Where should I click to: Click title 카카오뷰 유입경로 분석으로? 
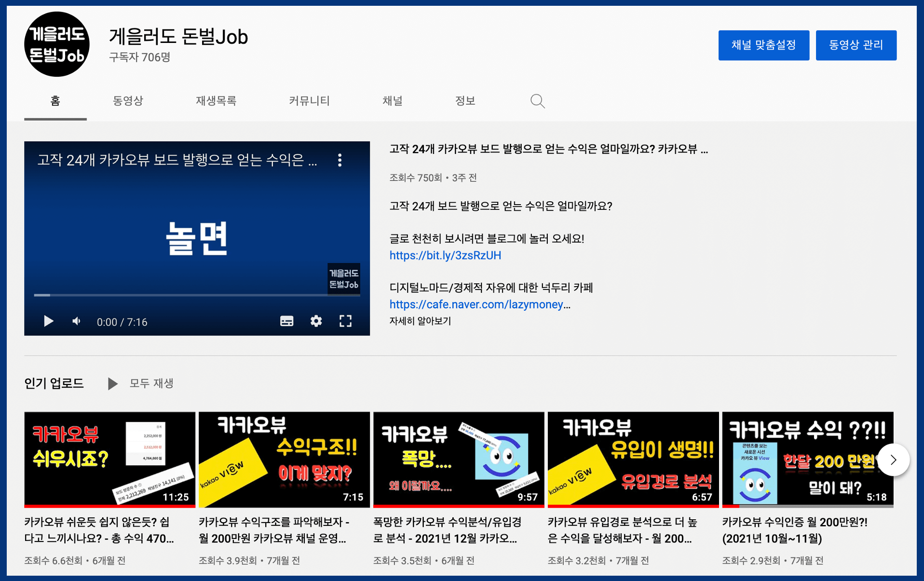tap(623, 530)
